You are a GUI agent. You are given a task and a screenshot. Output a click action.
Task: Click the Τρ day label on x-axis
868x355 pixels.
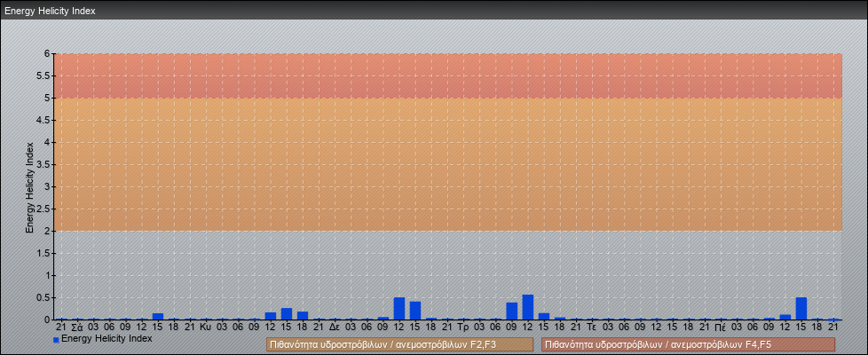tap(463, 327)
